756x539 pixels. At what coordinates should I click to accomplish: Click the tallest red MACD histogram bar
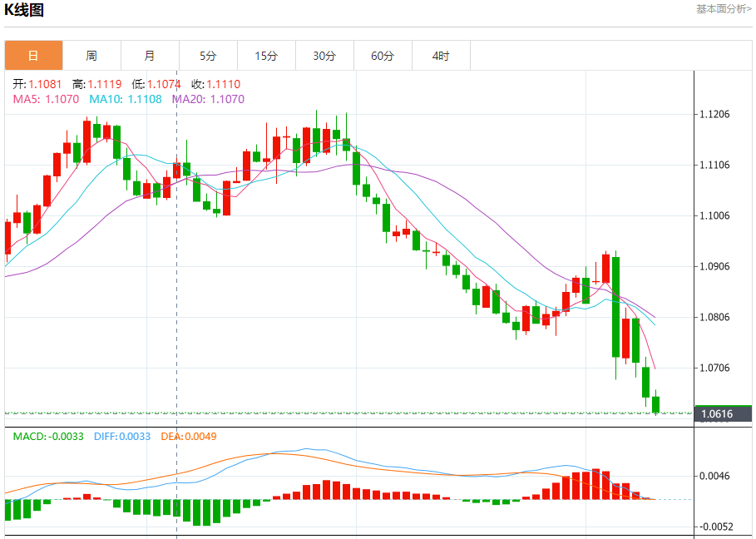(x=596, y=483)
